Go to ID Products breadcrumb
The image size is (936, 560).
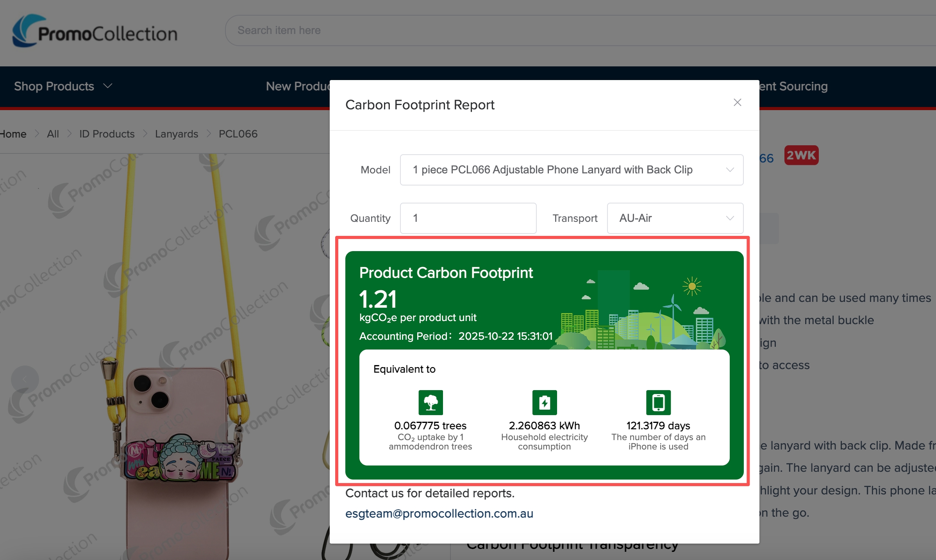click(107, 134)
